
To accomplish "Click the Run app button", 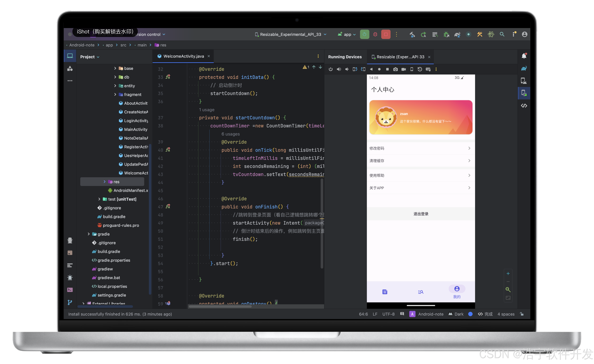I will click(364, 34).
